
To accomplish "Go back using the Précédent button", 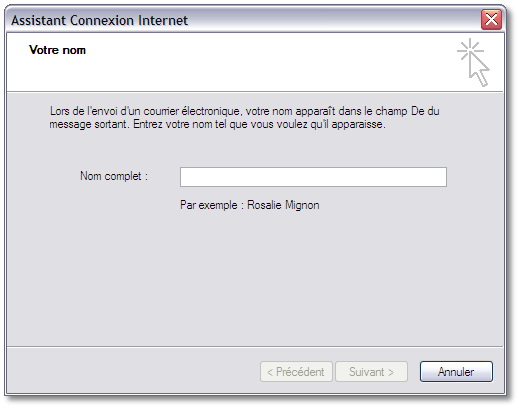I will 296,371.
